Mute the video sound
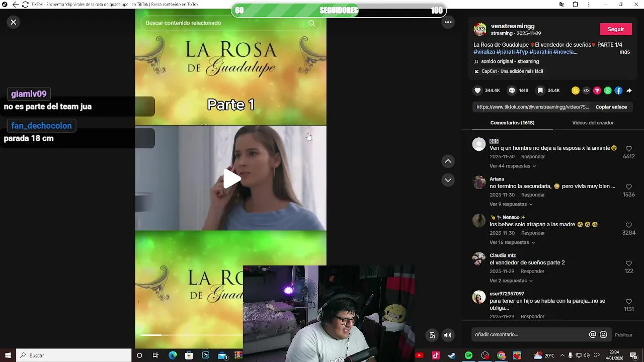 [x=448, y=335]
